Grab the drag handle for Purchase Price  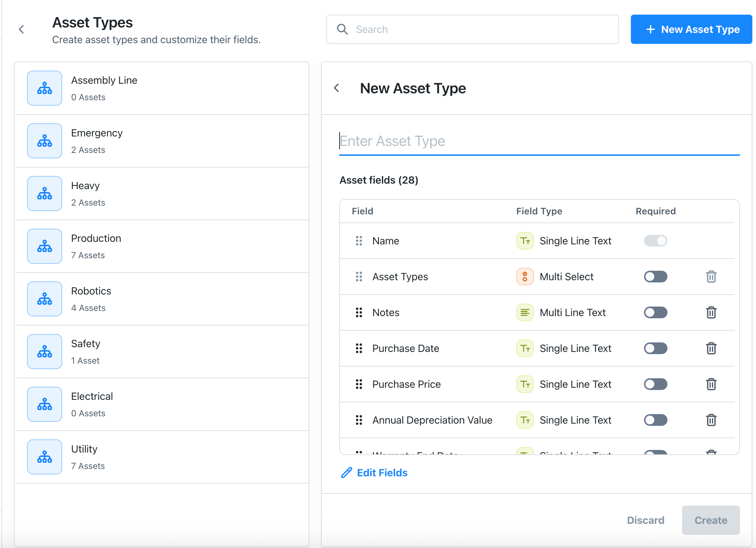[359, 384]
